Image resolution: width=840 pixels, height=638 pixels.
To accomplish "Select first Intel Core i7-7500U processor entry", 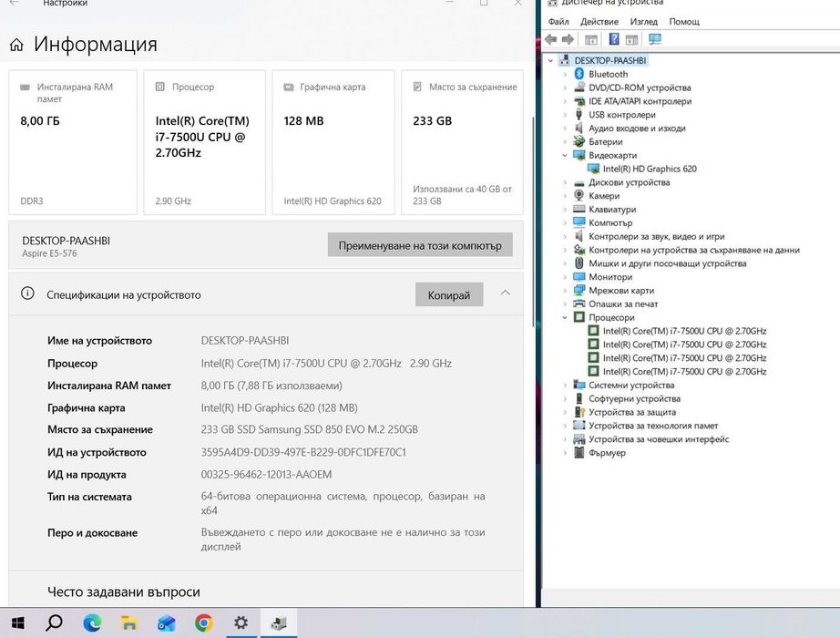I will [684, 331].
